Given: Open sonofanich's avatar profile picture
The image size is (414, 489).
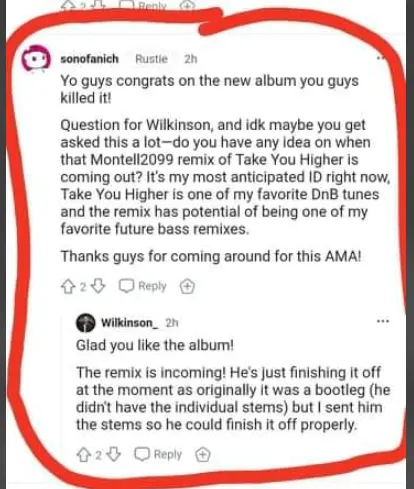Looking at the screenshot, I should click(36, 59).
